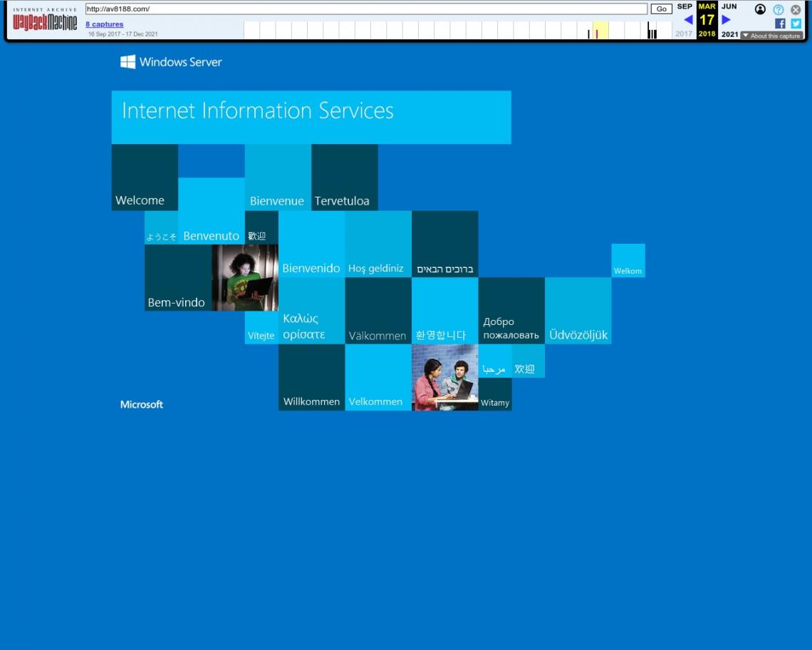812x650 pixels.
Task: Go to the previous capture arrow
Action: (688, 20)
